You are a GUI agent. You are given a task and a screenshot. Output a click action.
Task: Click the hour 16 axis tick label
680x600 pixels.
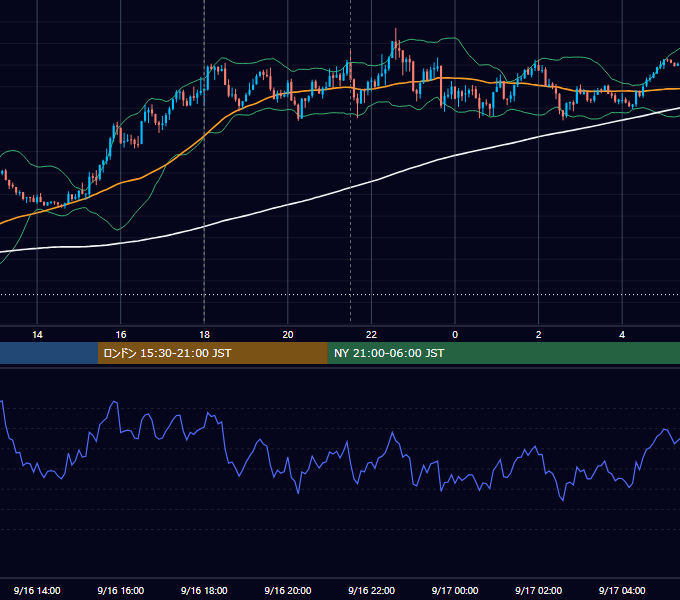(121, 335)
